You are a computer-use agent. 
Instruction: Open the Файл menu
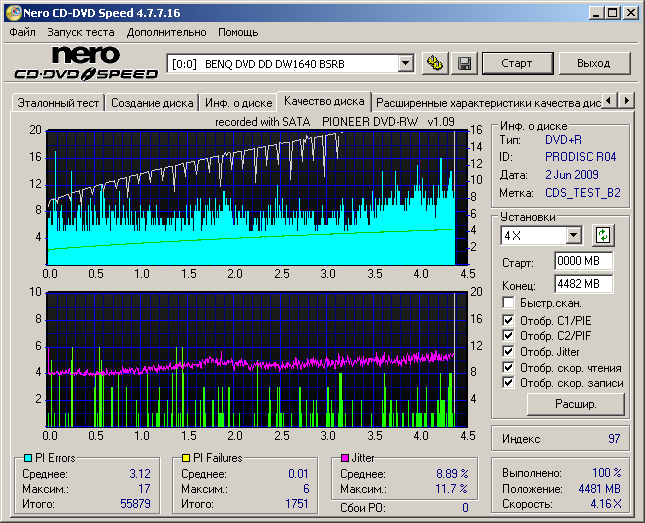[22, 32]
